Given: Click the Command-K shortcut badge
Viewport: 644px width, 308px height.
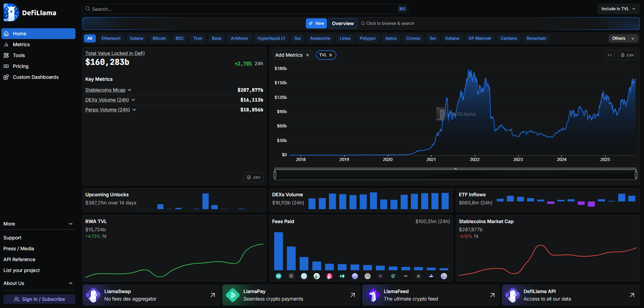Looking at the screenshot, I should pyautogui.click(x=402, y=9).
